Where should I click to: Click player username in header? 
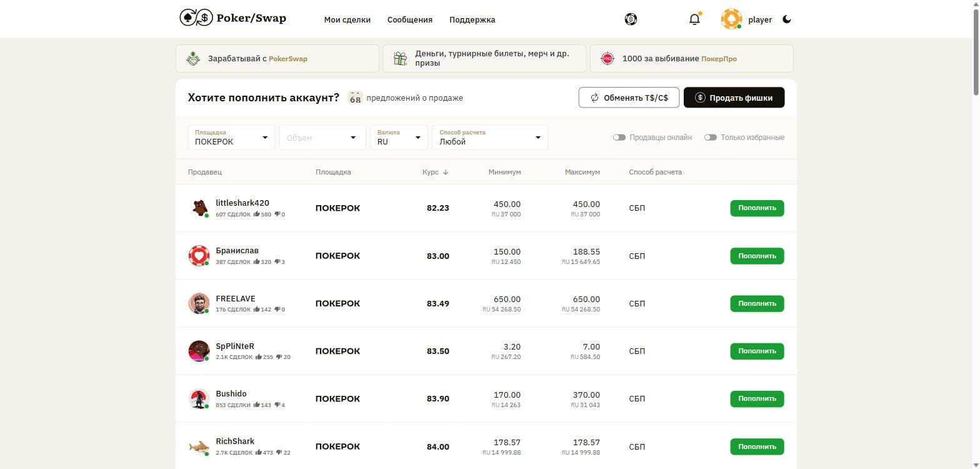point(760,19)
